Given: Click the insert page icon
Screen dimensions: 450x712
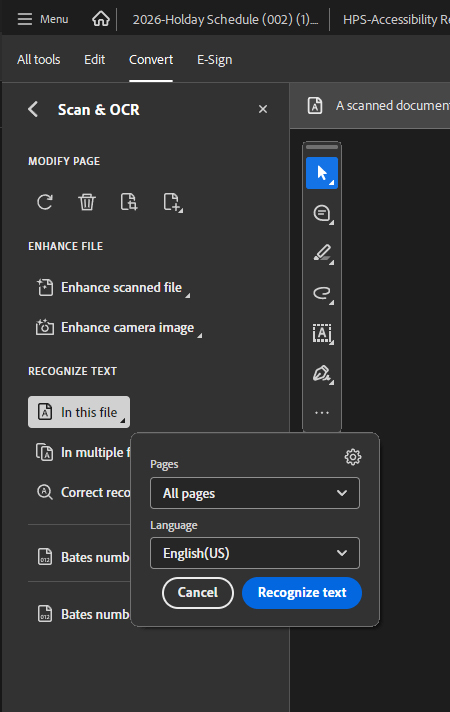Looking at the screenshot, I should (173, 202).
